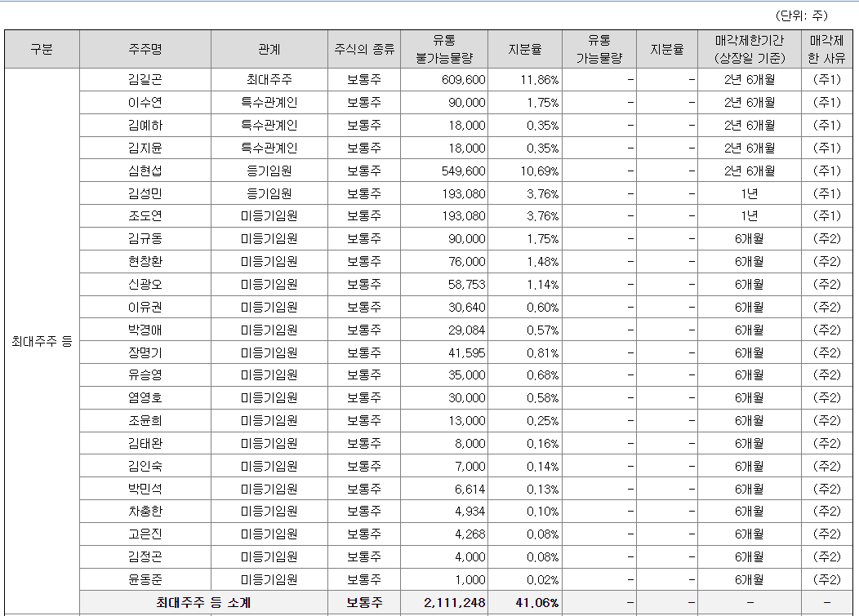Screen dimensions: 859x616
Task: Click 김성민's 1년 lock-up period cell
Action: click(x=750, y=194)
